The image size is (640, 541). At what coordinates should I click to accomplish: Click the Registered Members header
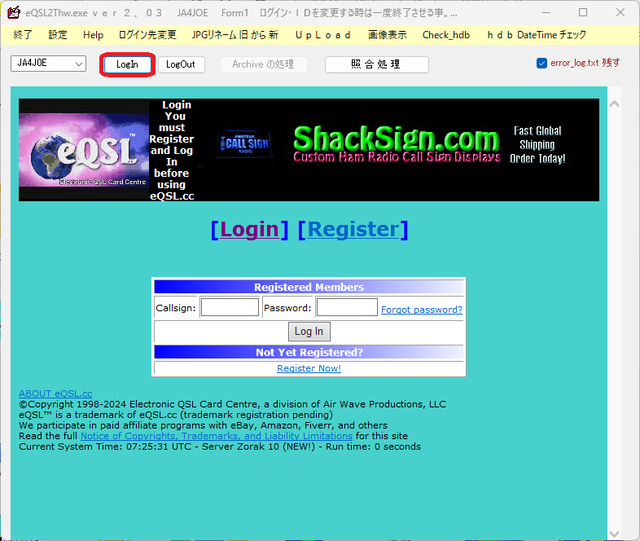(x=309, y=287)
